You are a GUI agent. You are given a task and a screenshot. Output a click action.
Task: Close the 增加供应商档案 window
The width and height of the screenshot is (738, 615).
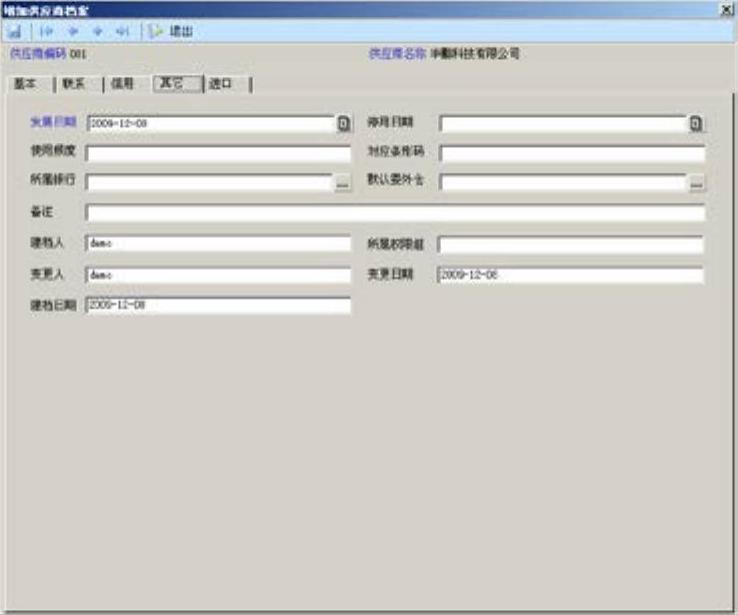coord(727,9)
